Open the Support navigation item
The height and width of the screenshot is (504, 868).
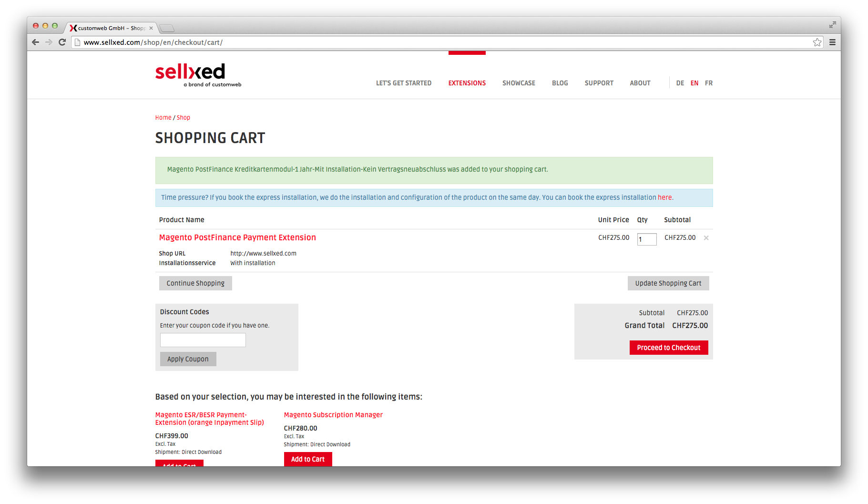click(599, 83)
